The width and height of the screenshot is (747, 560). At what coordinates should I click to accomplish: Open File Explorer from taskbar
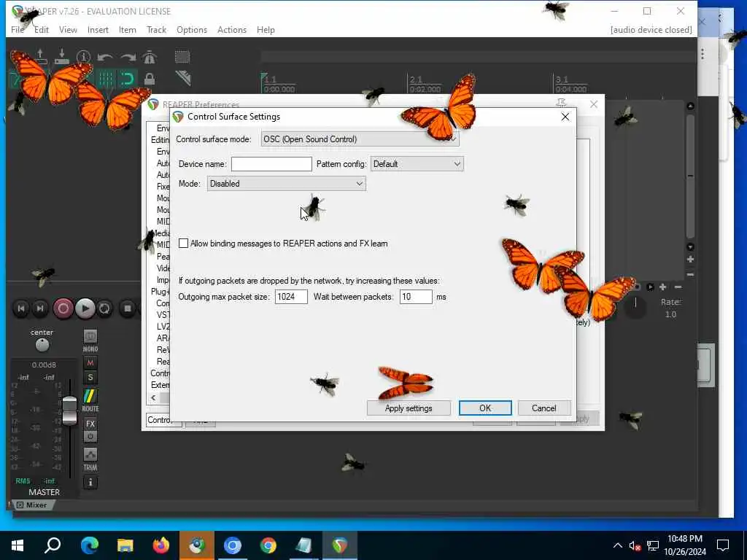(x=125, y=545)
